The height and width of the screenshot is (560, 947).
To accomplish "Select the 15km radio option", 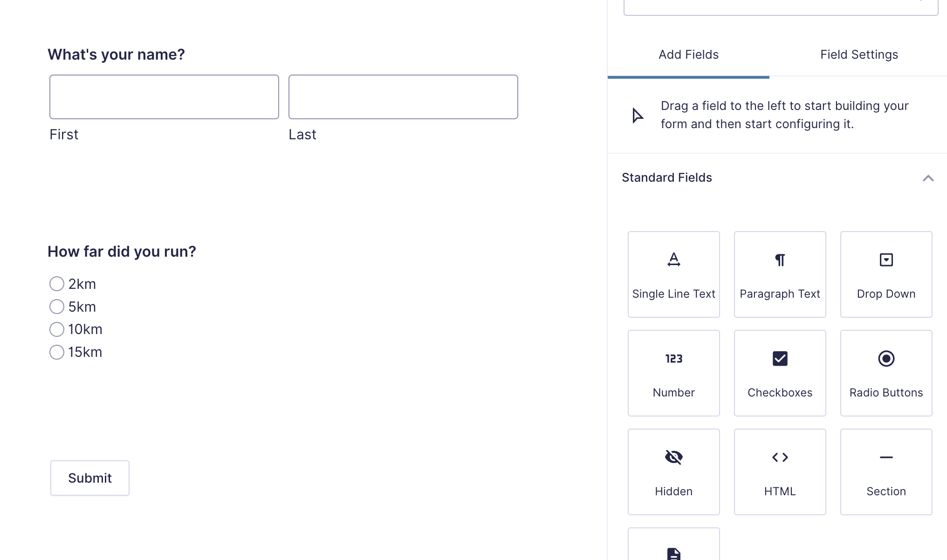I will point(57,352).
